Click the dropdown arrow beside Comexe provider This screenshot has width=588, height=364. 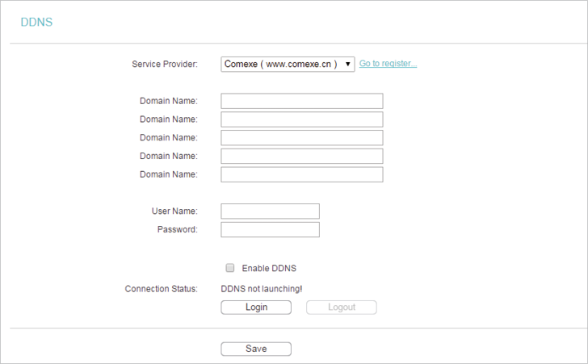tap(347, 64)
